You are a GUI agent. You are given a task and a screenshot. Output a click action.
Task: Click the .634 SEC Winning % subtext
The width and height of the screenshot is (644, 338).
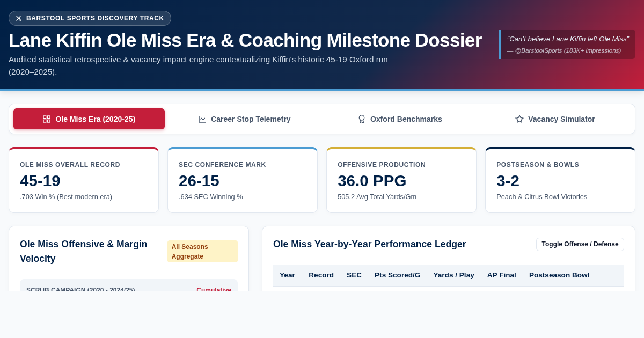click(x=211, y=197)
